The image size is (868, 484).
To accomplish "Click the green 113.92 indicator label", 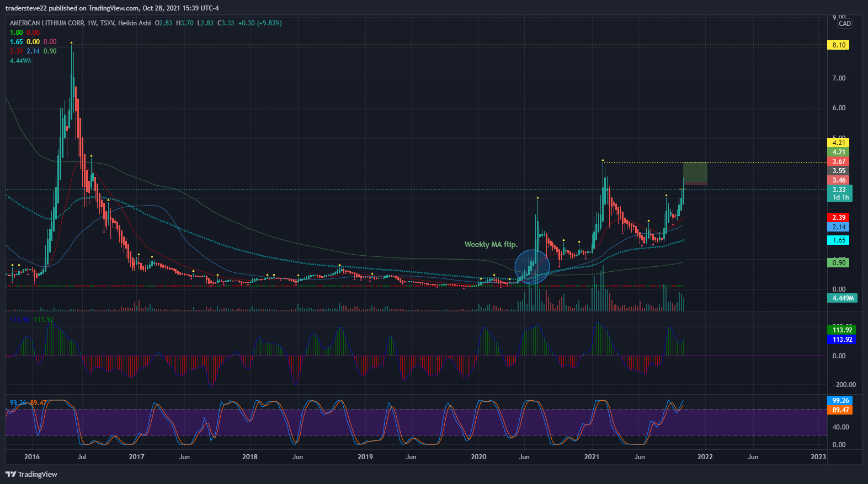I will [x=842, y=330].
